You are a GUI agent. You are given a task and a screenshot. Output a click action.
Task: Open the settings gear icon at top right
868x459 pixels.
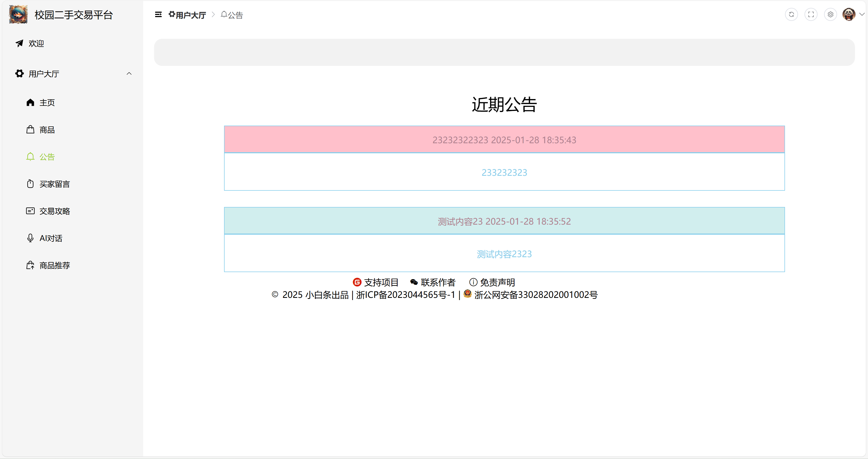(x=830, y=14)
